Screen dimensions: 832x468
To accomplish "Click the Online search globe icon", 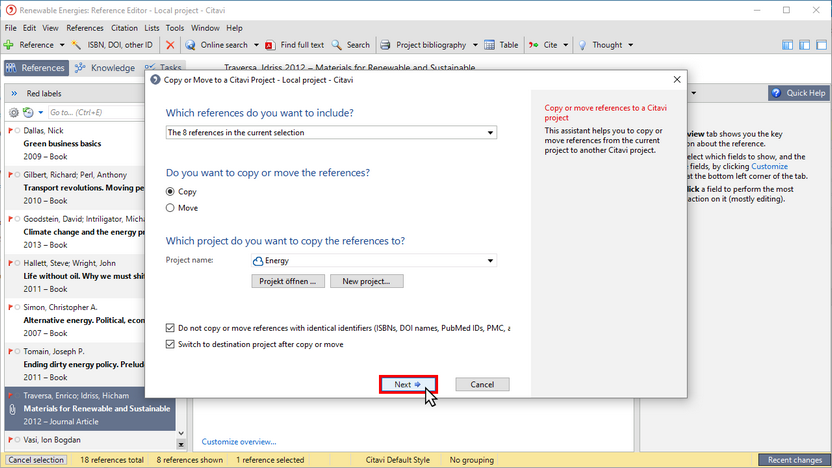I will pos(190,45).
